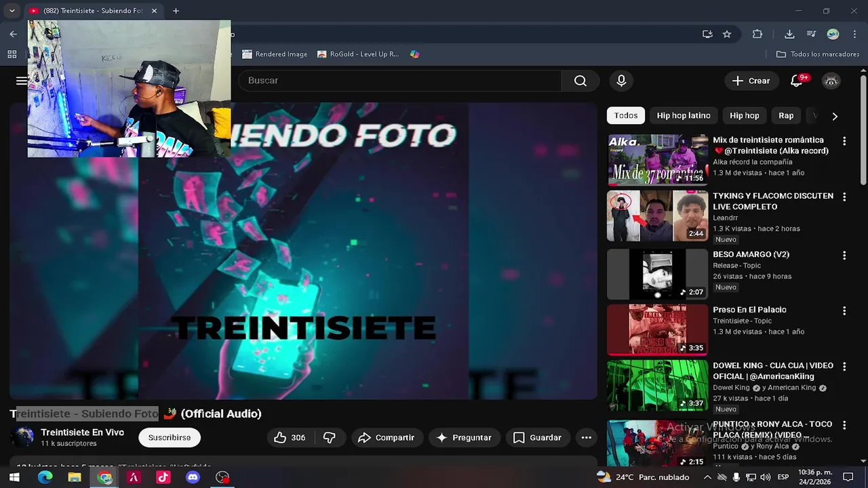Open options for TYKING Y FLACOMC video
The image size is (868, 488).
click(844, 197)
